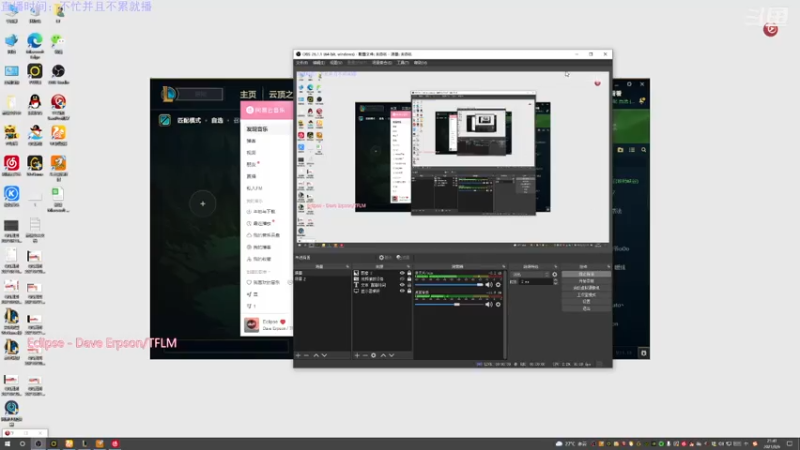Open League client from taskbar L icon
800x450 pixels.
click(x=84, y=444)
